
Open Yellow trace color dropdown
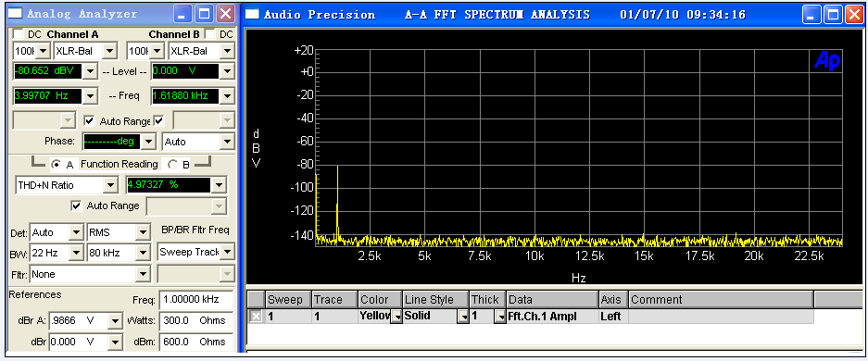coord(396,317)
